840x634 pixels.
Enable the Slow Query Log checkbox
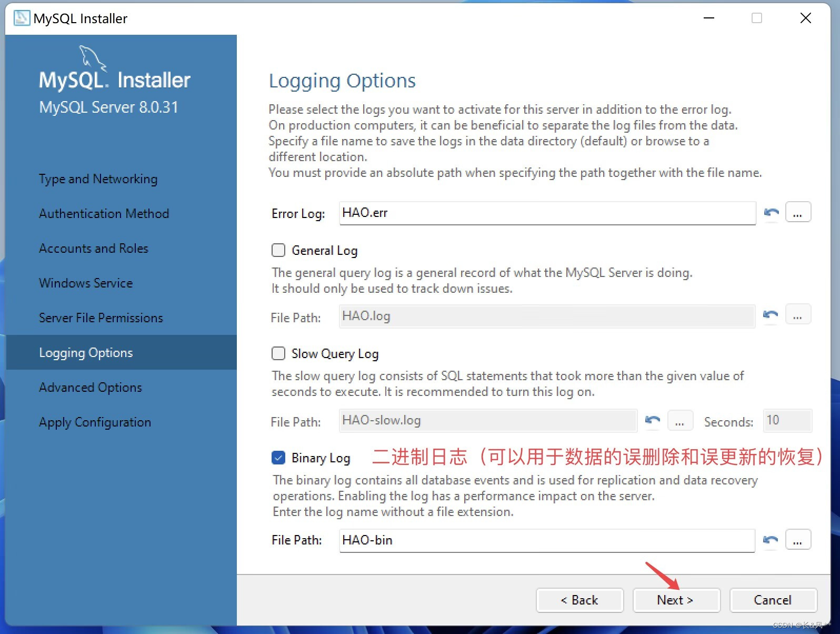278,353
